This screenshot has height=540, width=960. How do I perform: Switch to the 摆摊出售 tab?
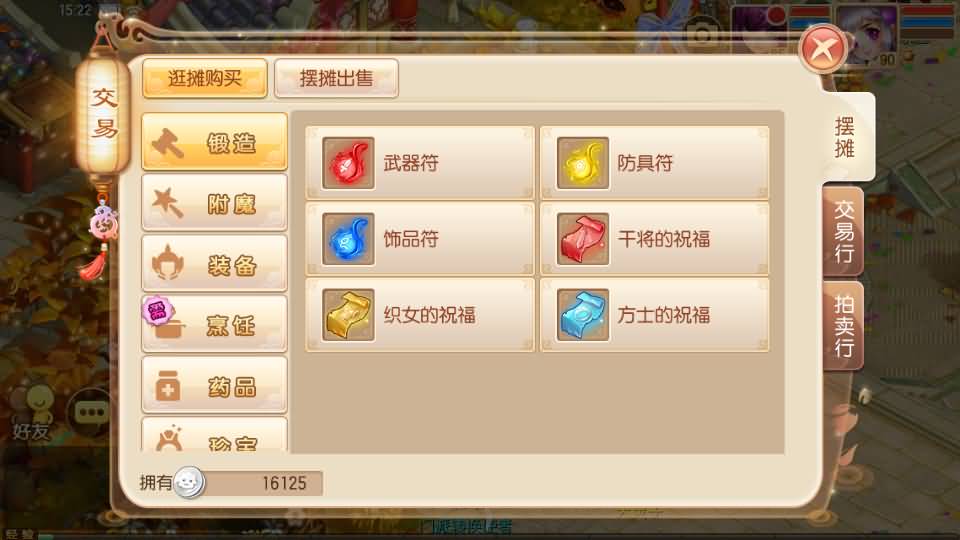coord(336,78)
